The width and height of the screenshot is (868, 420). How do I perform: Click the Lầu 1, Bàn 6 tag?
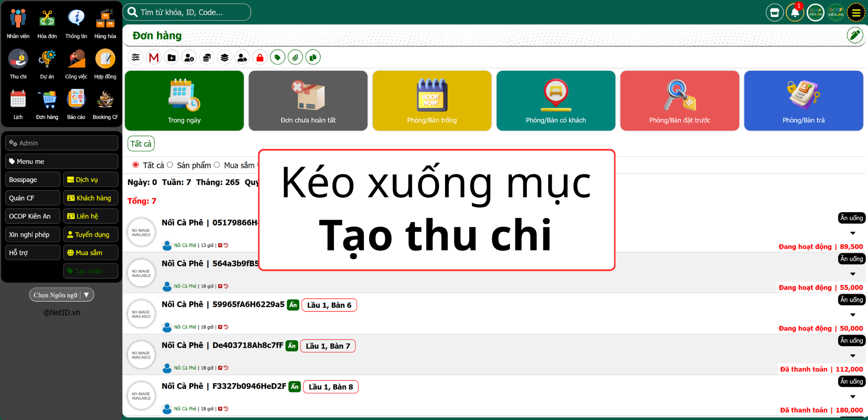[329, 305]
